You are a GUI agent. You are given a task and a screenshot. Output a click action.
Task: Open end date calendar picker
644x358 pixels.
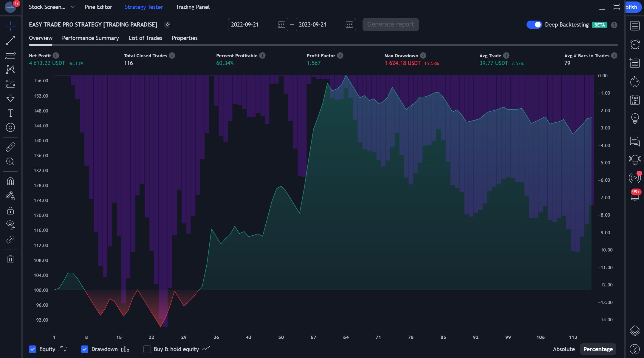[x=349, y=24]
